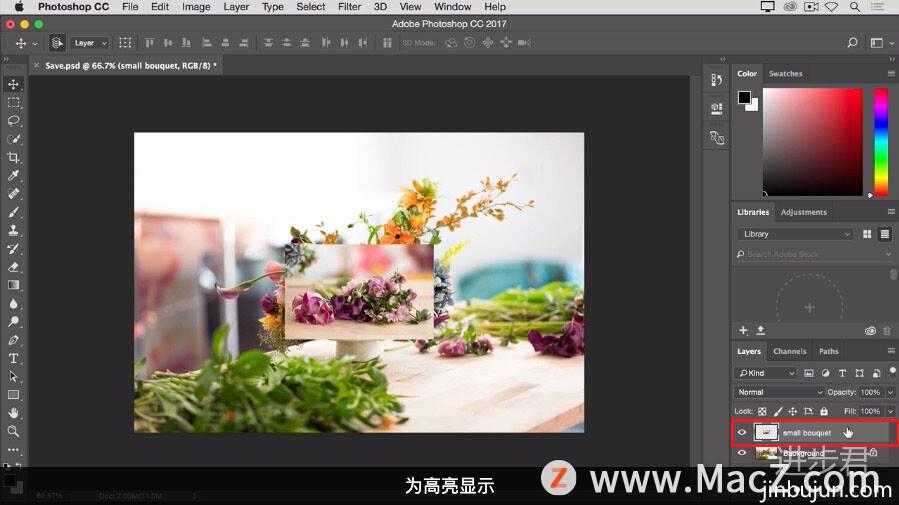Switch to the Channels tab
Image resolution: width=899 pixels, height=505 pixels.
coord(789,351)
